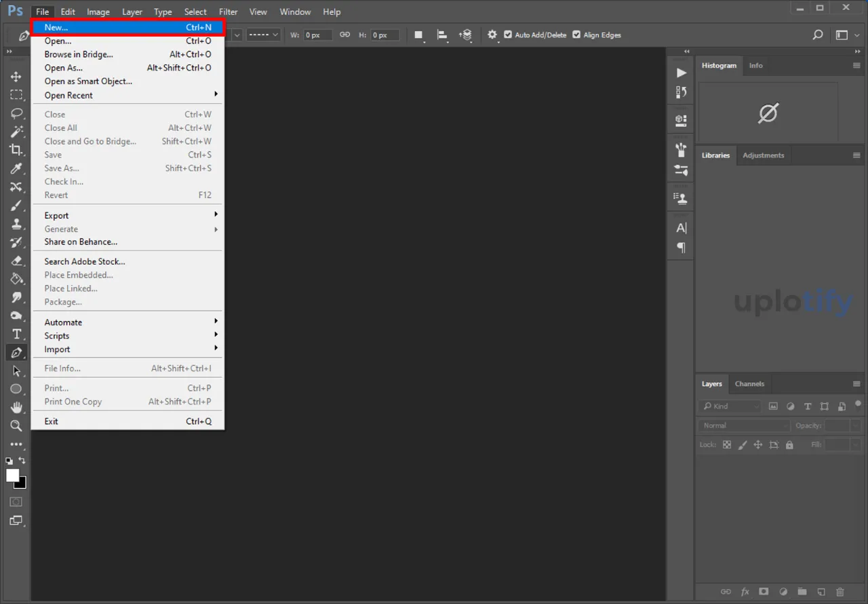Open the History panel icon
868x604 pixels.
click(x=682, y=92)
